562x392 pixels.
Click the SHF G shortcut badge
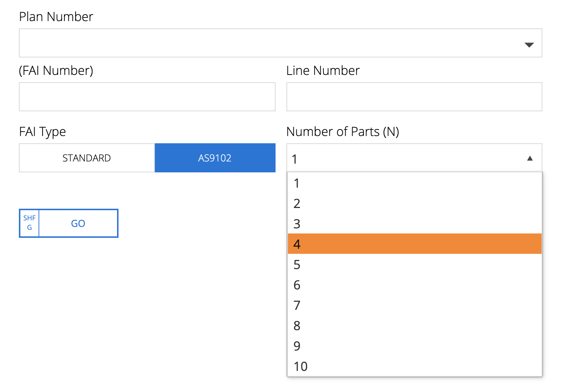[29, 223]
